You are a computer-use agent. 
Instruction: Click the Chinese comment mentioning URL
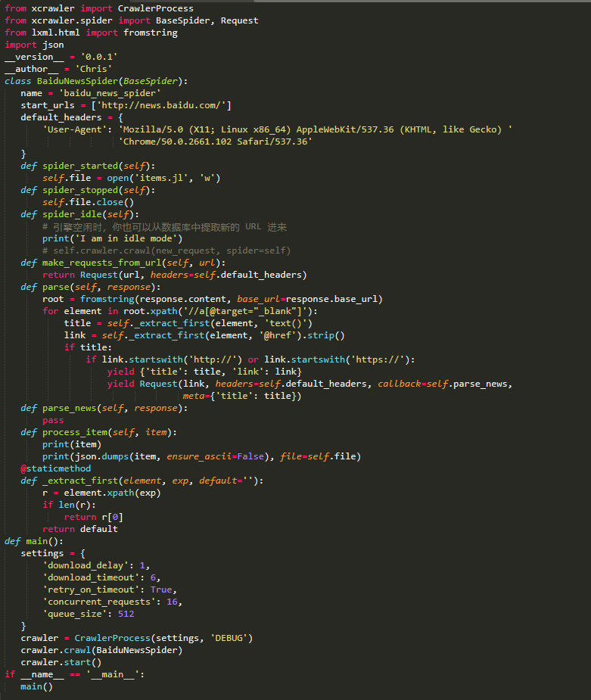pos(164,227)
